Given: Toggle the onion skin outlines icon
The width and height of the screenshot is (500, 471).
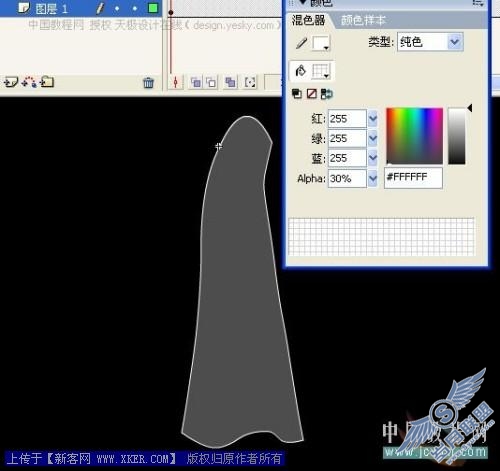Looking at the screenshot, I should click(211, 82).
